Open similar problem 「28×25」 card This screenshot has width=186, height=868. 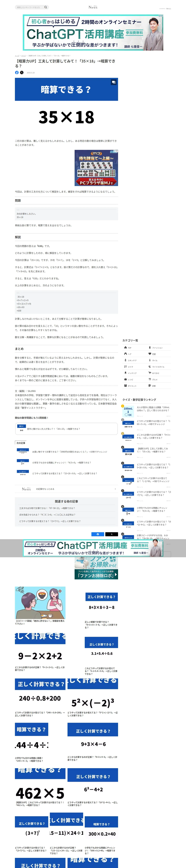[x=66, y=429]
